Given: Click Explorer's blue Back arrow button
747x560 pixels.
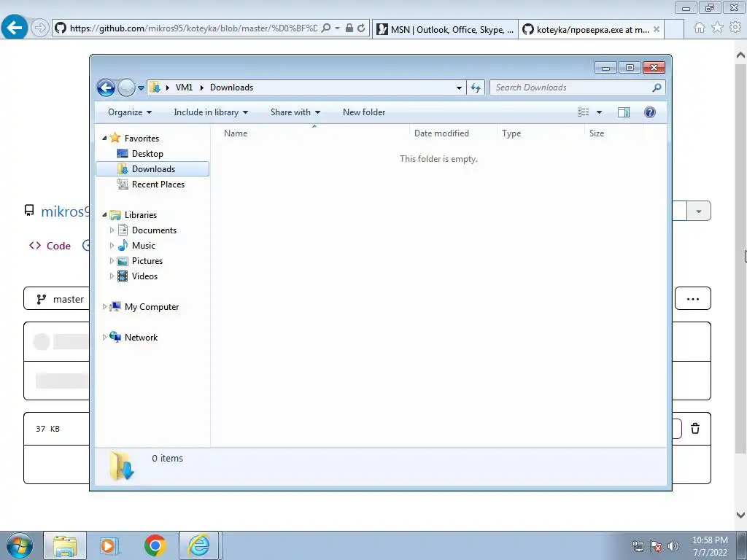Looking at the screenshot, I should [x=106, y=87].
